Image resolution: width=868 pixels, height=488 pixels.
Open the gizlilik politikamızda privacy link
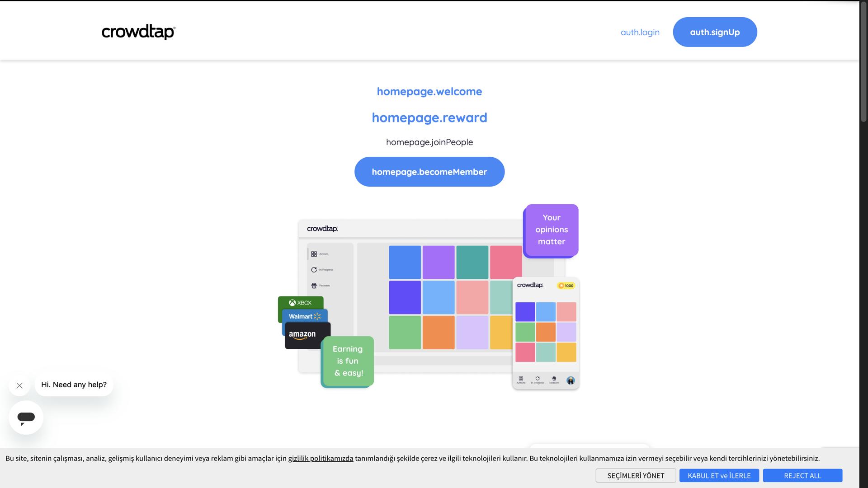[x=321, y=458]
